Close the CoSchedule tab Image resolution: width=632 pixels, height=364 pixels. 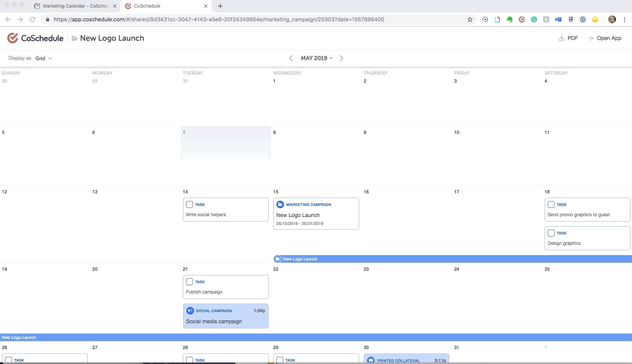pyautogui.click(x=206, y=6)
